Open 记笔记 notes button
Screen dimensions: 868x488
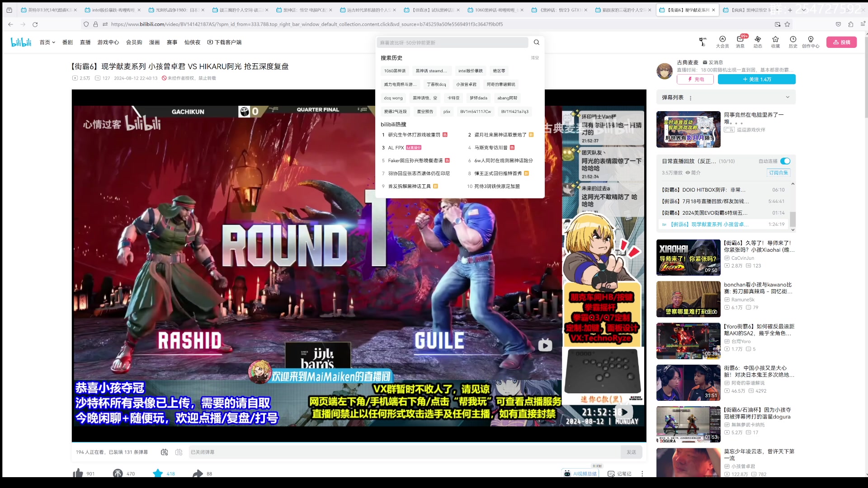tap(619, 474)
